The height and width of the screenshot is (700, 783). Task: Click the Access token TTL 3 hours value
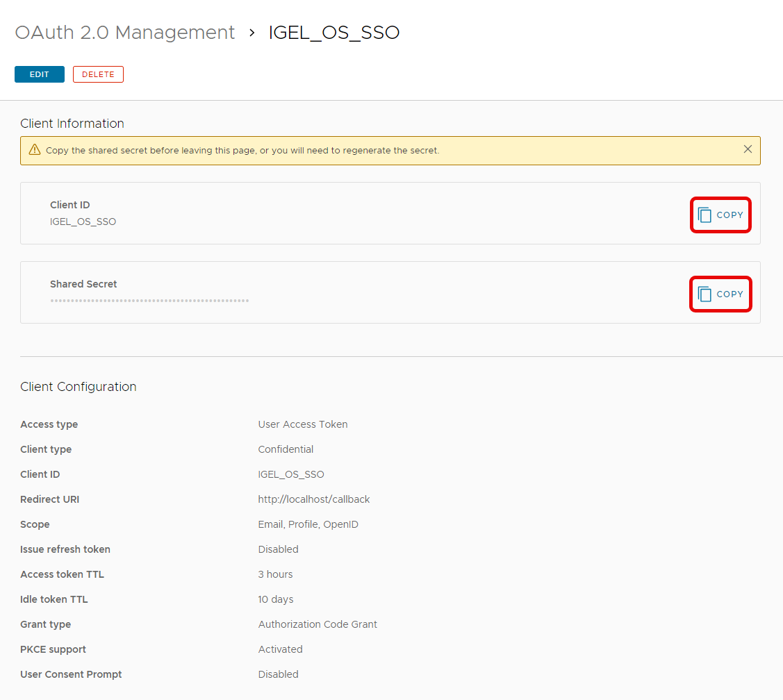pyautogui.click(x=275, y=574)
